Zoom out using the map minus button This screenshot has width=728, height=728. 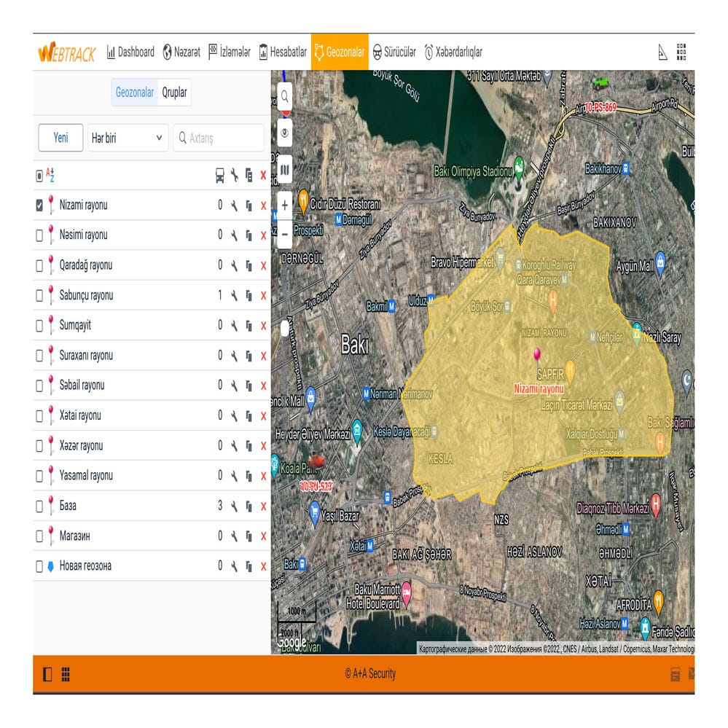click(x=284, y=234)
